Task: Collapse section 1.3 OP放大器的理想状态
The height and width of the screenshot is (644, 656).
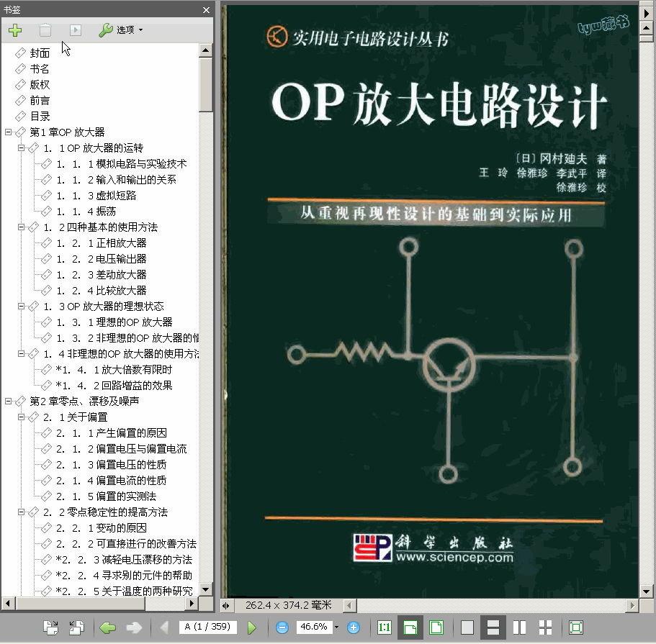Action: (x=22, y=306)
